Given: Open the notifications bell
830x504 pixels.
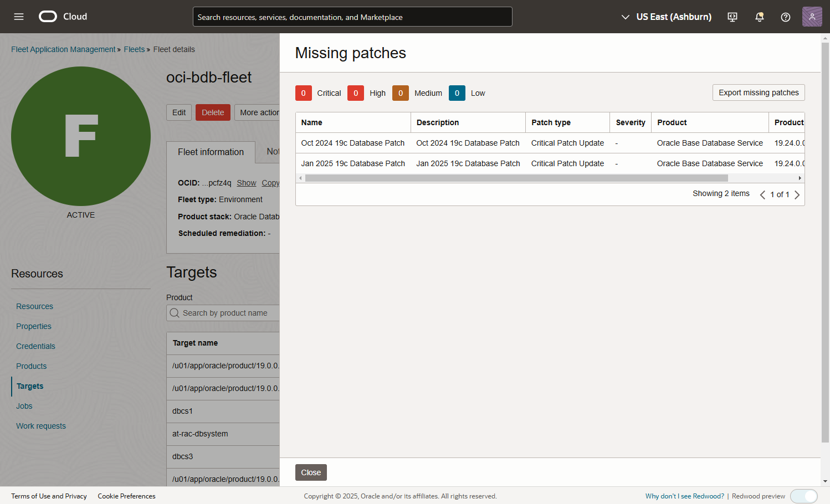Looking at the screenshot, I should (x=760, y=17).
